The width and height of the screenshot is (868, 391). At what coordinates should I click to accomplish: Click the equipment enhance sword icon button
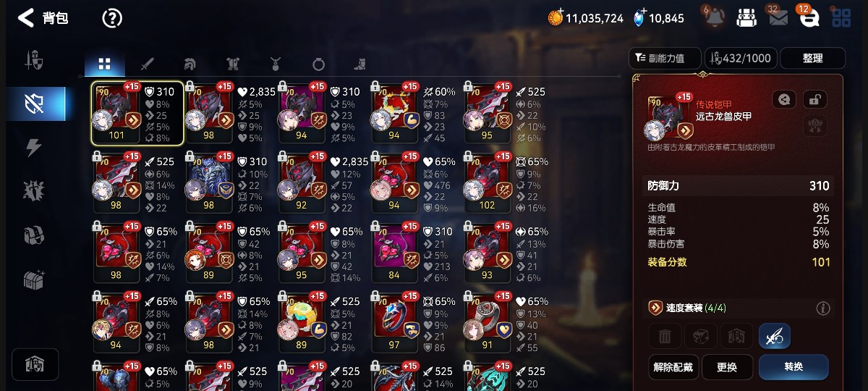(775, 336)
